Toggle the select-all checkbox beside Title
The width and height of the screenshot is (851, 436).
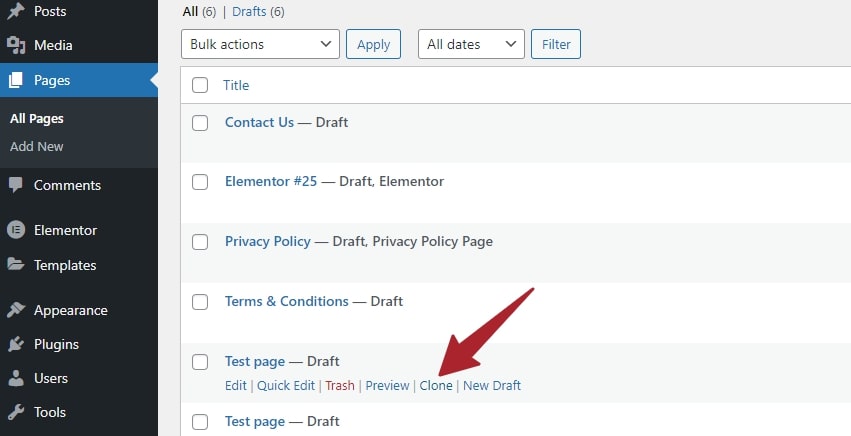click(200, 85)
